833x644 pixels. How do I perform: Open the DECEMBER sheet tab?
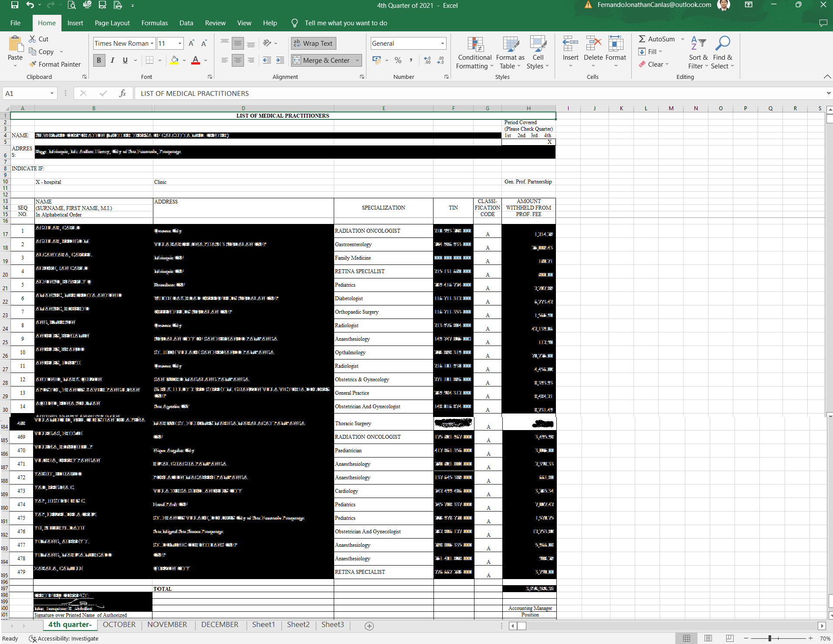[x=220, y=624]
